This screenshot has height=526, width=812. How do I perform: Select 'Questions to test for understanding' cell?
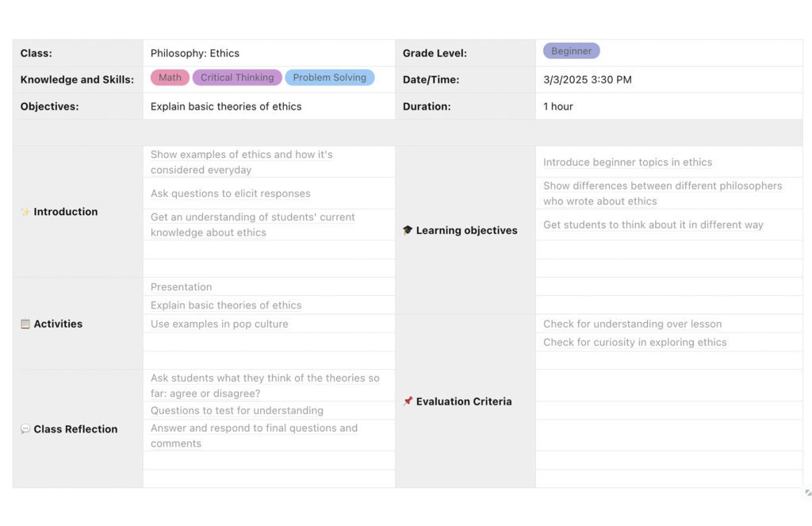[x=237, y=411]
